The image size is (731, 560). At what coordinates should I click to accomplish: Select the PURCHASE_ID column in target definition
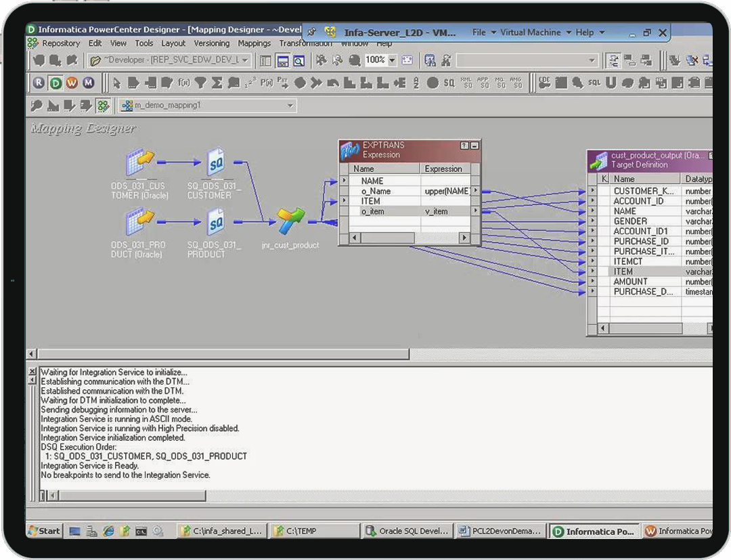pyautogui.click(x=641, y=242)
